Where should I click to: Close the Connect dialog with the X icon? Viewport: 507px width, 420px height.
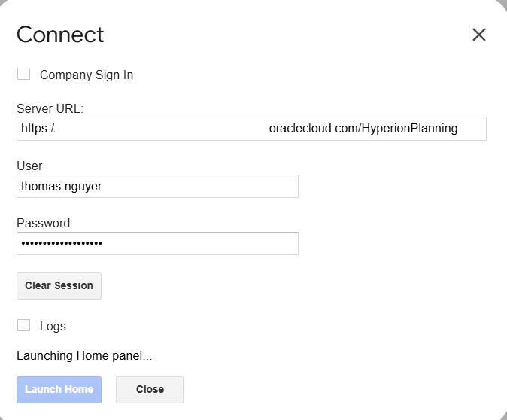pos(479,35)
